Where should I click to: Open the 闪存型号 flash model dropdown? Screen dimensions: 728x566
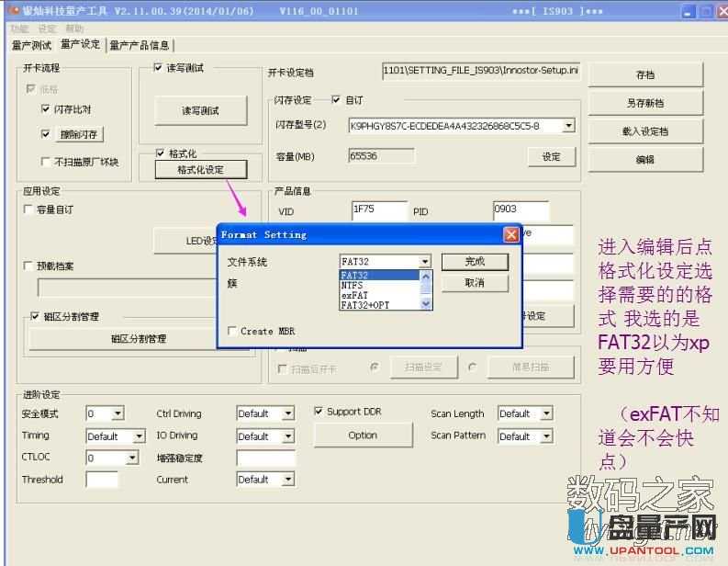point(568,126)
